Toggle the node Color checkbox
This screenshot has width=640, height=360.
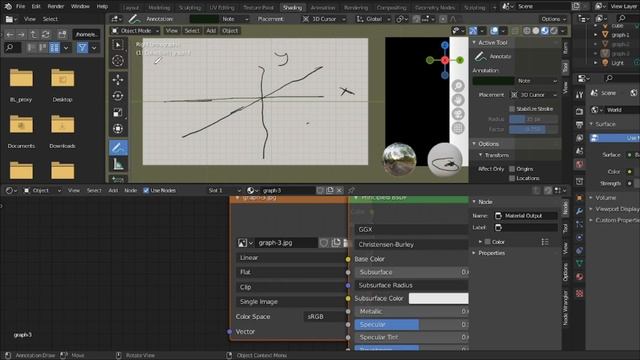coord(487,242)
